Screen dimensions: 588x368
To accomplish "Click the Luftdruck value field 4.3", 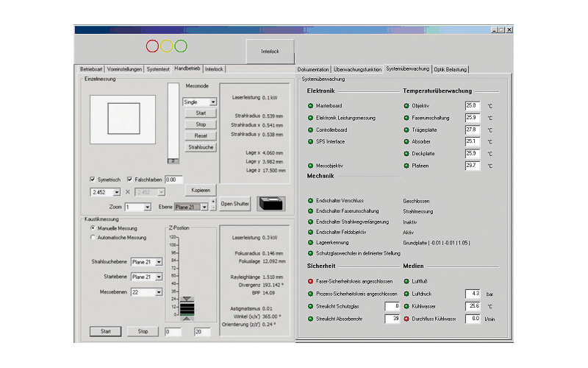I will (473, 294).
